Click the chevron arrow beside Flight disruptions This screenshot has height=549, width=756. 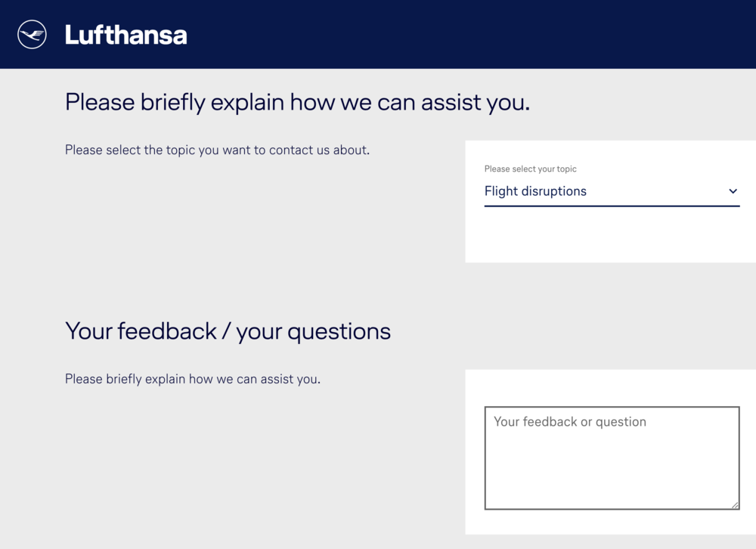click(x=733, y=191)
